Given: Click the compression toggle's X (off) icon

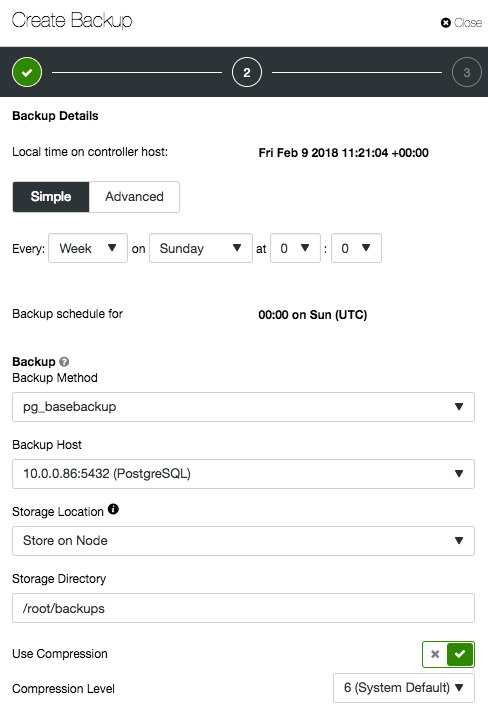Looking at the screenshot, I should [x=435, y=654].
